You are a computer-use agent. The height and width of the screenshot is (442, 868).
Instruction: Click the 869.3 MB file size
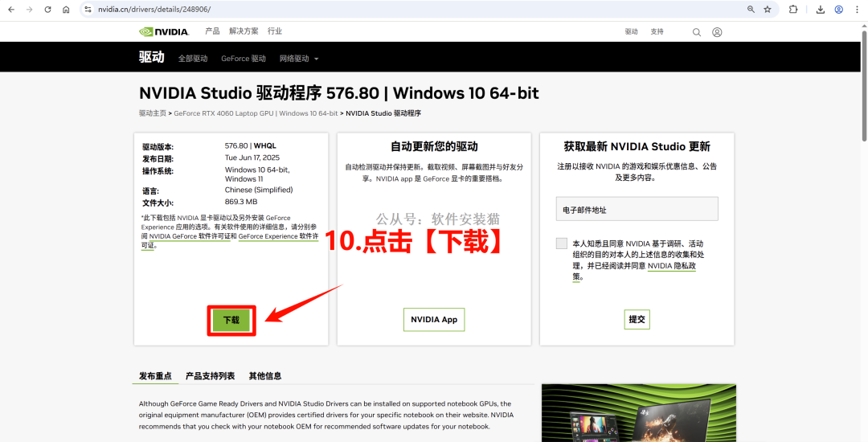(241, 202)
